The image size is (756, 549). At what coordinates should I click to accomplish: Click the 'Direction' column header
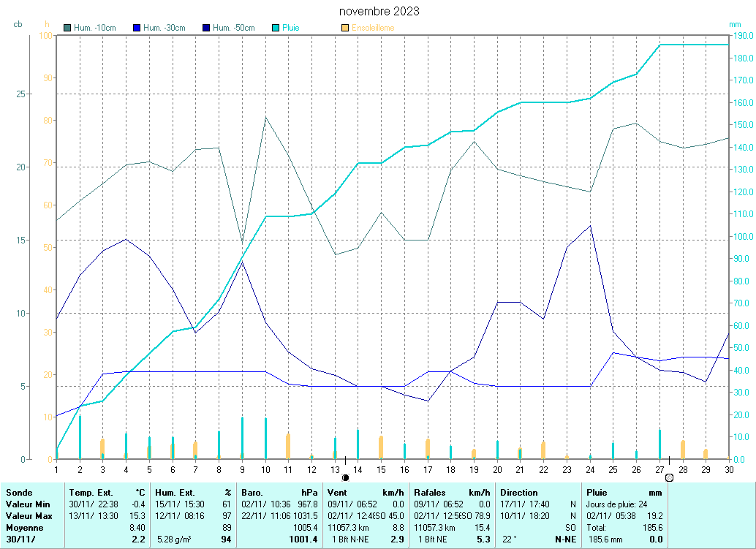point(519,493)
